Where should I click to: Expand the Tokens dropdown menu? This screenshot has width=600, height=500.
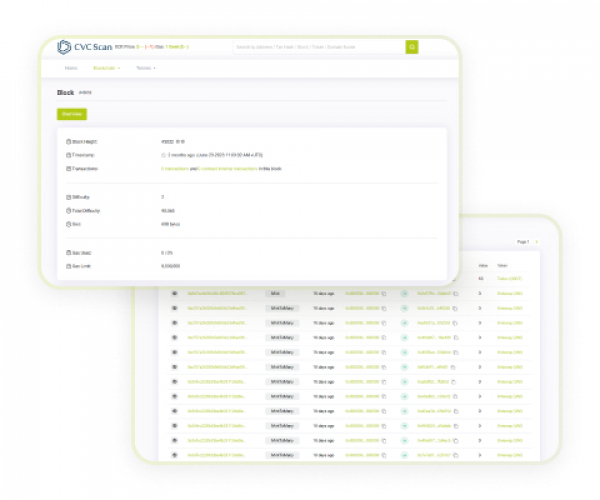point(146,68)
